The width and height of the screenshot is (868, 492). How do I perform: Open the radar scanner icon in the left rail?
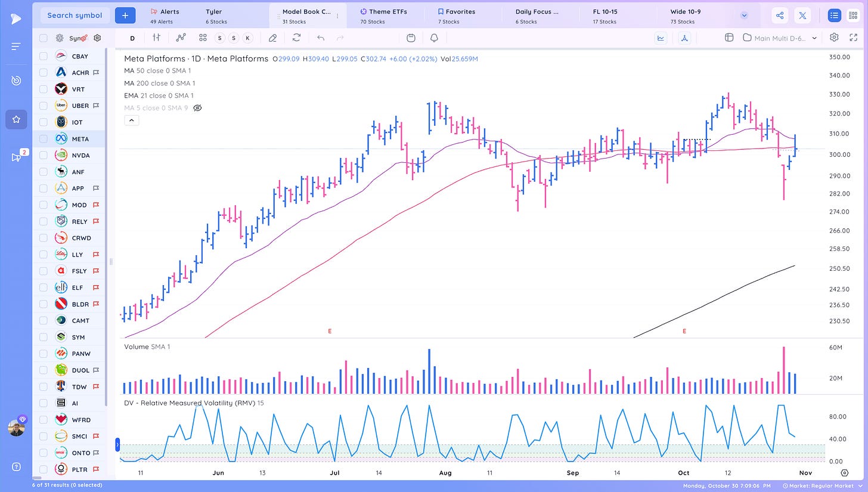[x=16, y=81]
